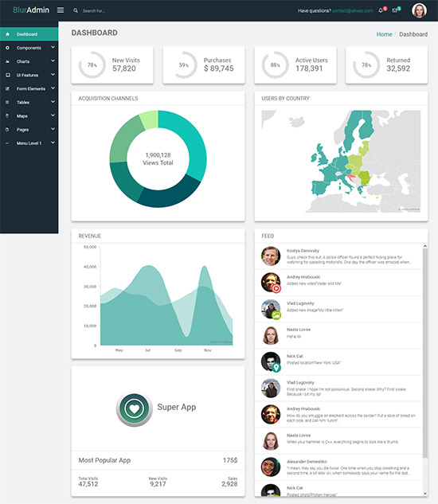This screenshot has height=504, width=438.
Task: Click Alexander Demeshko's avatar
Action: (x=271, y=467)
